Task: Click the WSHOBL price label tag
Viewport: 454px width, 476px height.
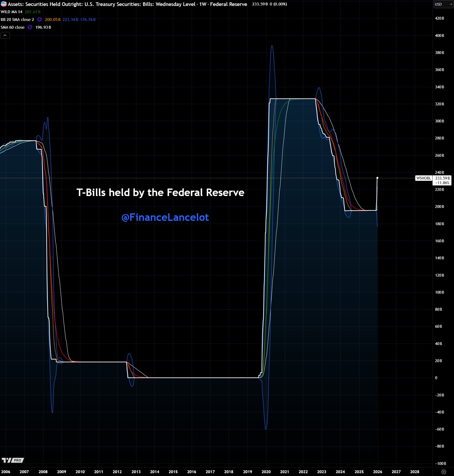Action: click(x=424, y=178)
